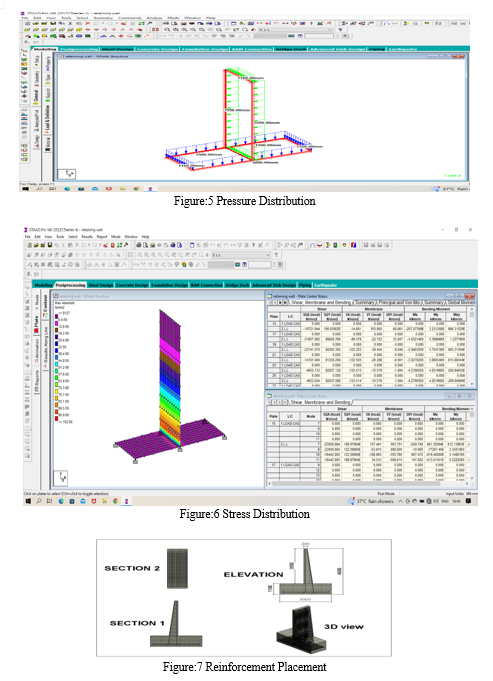
Task: Click the Chrome icon in Figure 6 taskbar
Action: tap(116, 501)
